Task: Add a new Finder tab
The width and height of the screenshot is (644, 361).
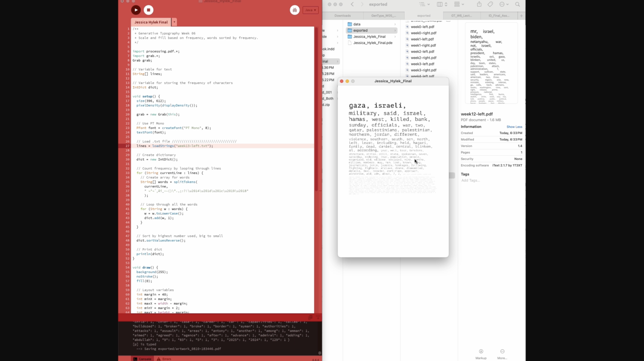Action: pos(521,16)
